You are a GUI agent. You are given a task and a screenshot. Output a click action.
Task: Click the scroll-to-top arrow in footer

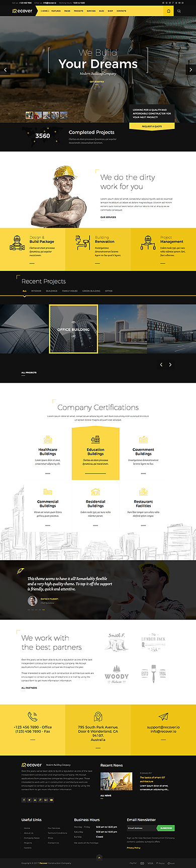pos(99,857)
